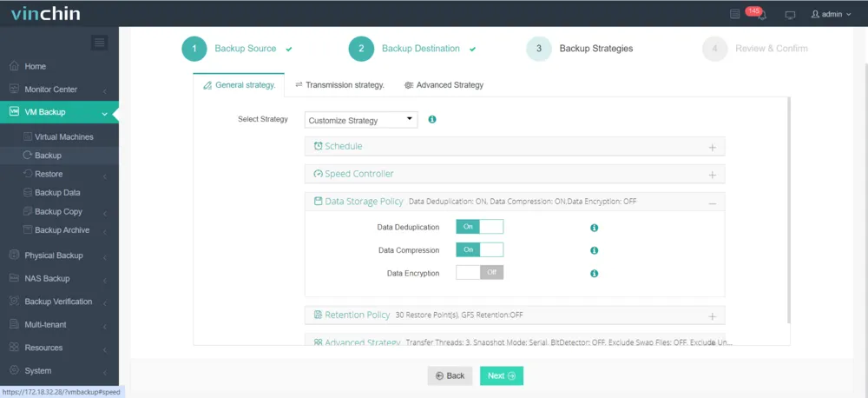
Task: Expand the Speed Controller section plus sign
Action: coord(713,175)
